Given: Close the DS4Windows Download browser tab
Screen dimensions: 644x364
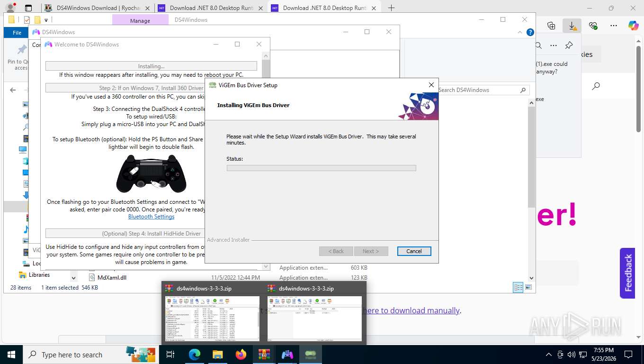Looking at the screenshot, I should (x=147, y=8).
